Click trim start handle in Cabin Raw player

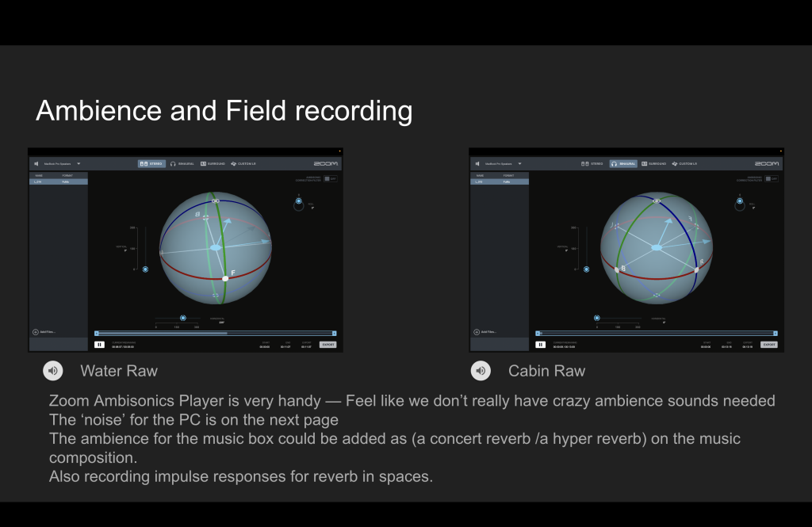[538, 334]
